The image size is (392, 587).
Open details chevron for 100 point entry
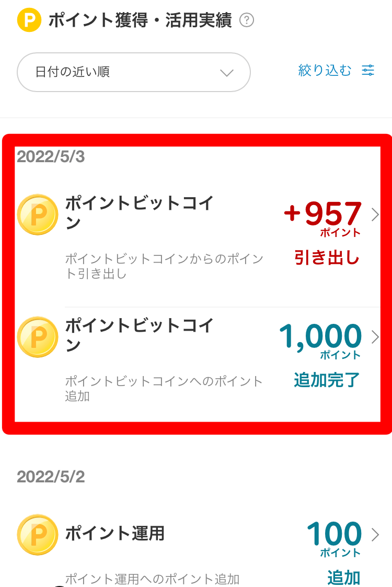point(375,535)
